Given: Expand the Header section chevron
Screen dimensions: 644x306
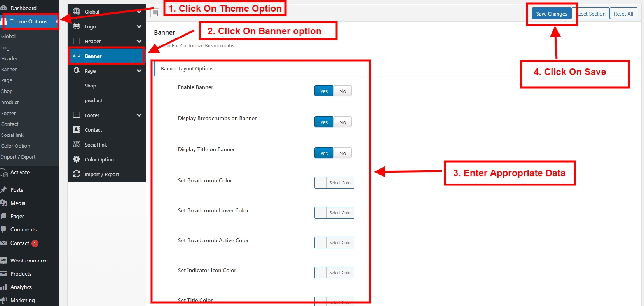Looking at the screenshot, I should 139,41.
